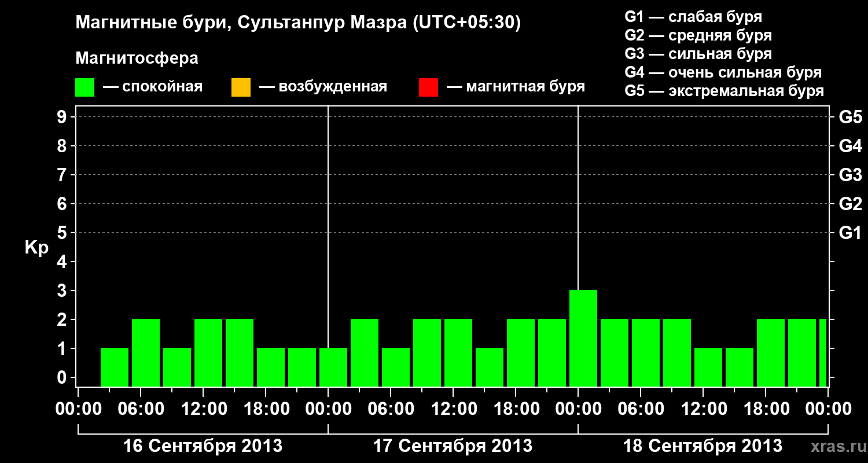The image size is (868, 463).
Task: Click the 'G3 — сильная буря' legend line
Action: pos(698,54)
